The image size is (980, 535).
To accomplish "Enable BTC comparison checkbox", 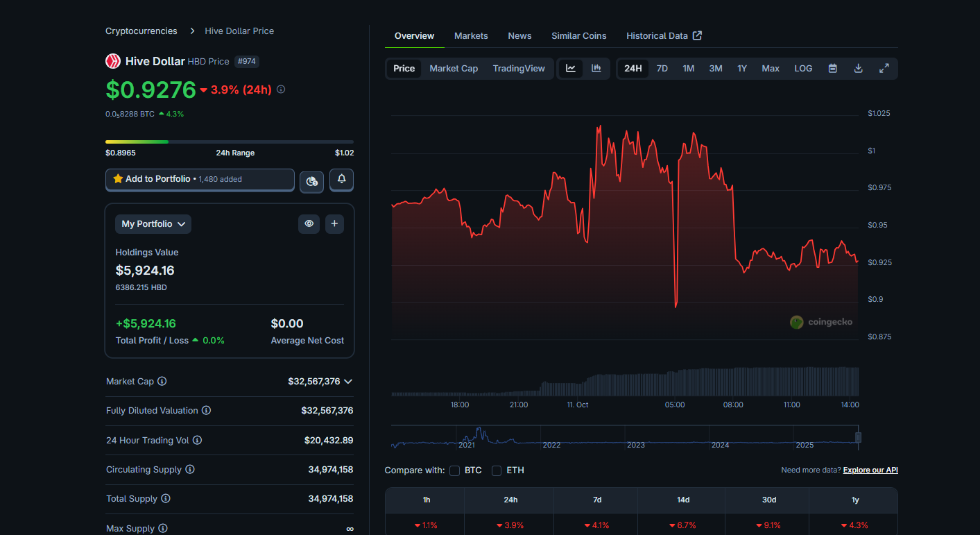I will (455, 470).
